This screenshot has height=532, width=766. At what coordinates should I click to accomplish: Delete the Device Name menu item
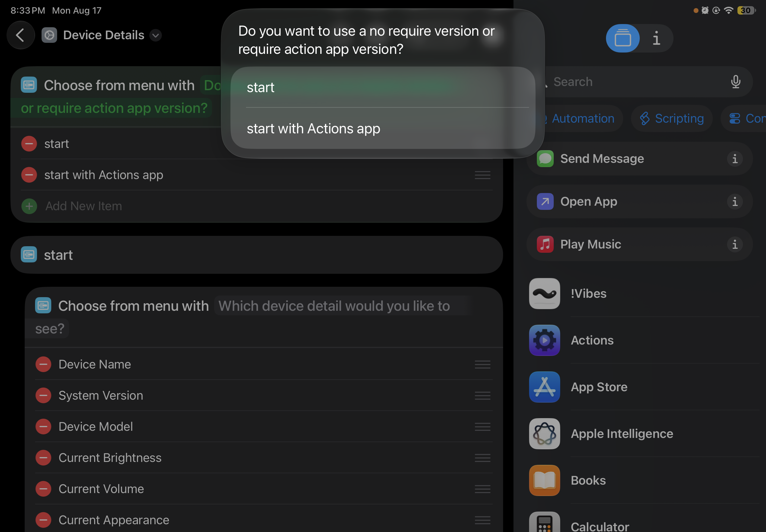(43, 364)
